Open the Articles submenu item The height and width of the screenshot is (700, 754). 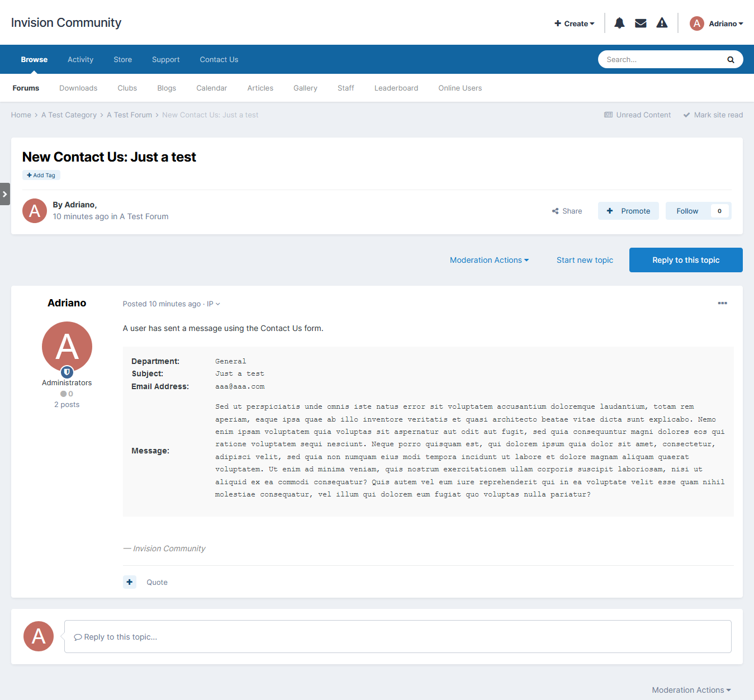(260, 88)
